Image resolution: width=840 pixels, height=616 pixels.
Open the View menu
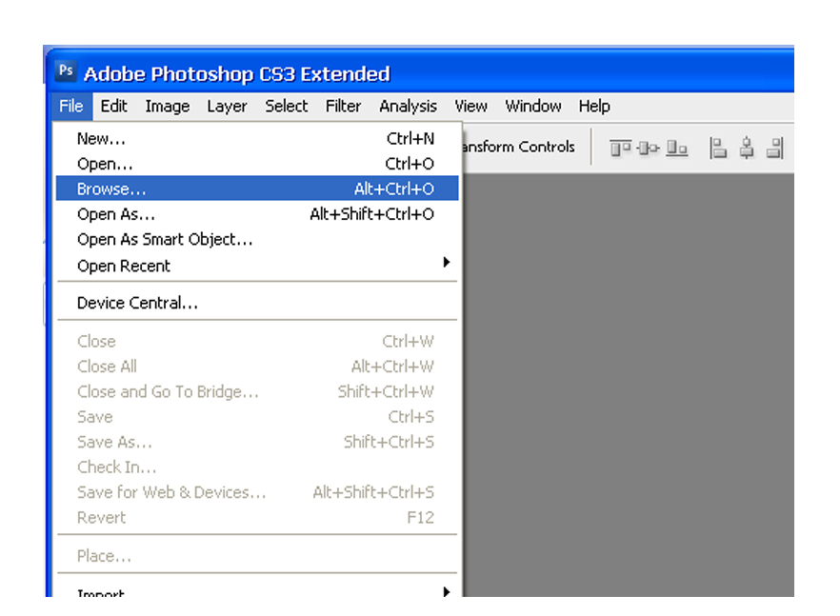pos(470,106)
